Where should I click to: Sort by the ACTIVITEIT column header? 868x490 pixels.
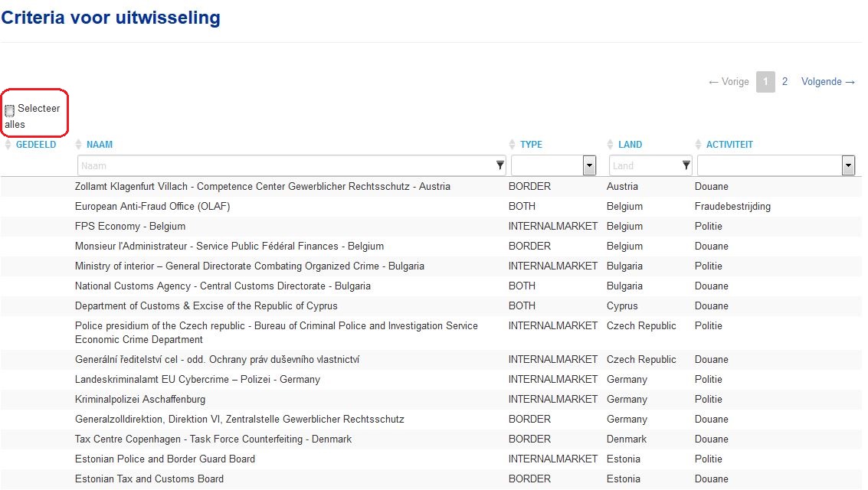pyautogui.click(x=729, y=145)
